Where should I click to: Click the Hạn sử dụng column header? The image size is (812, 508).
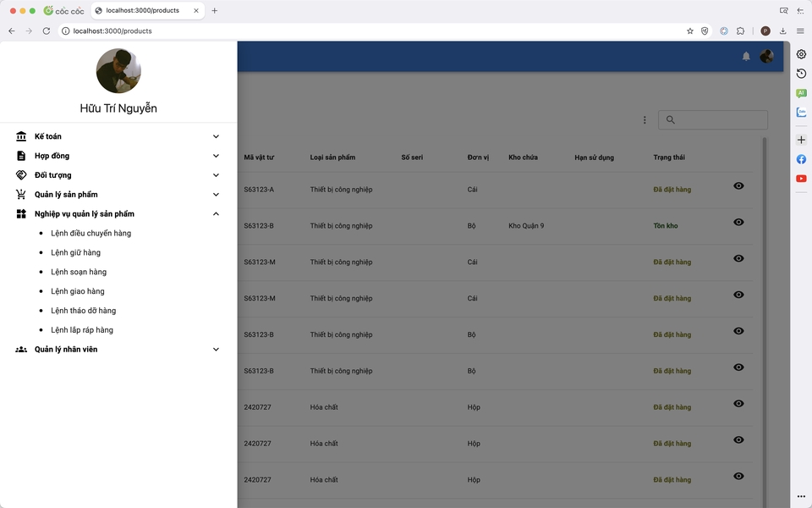coord(594,157)
